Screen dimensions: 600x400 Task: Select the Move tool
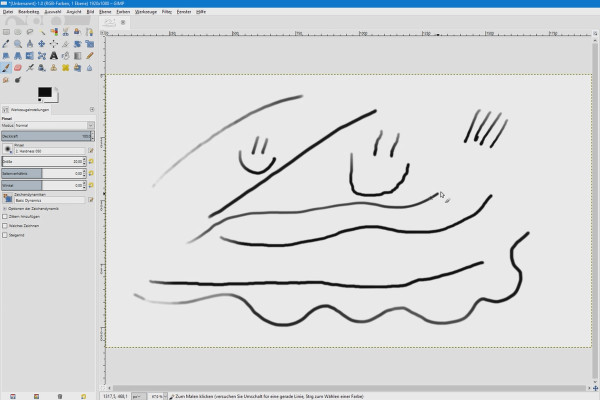(42, 44)
